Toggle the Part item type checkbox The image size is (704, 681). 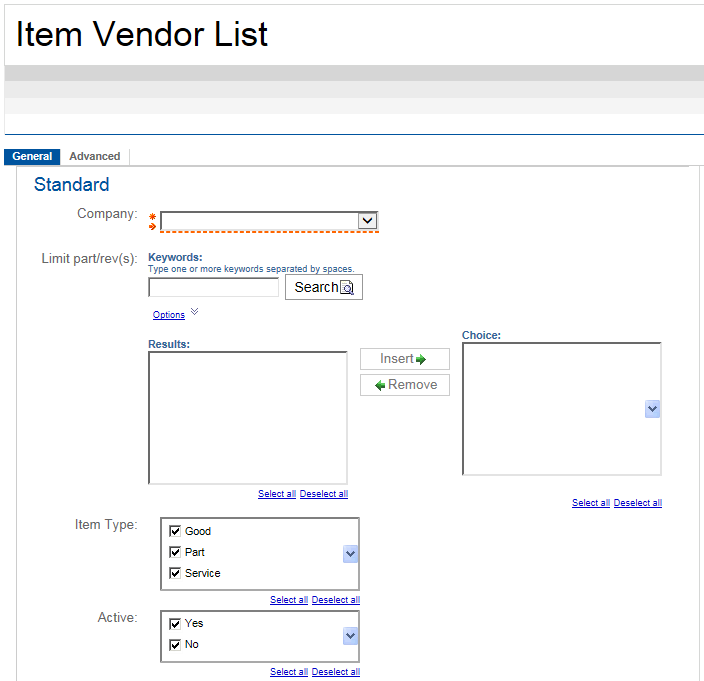click(x=175, y=553)
